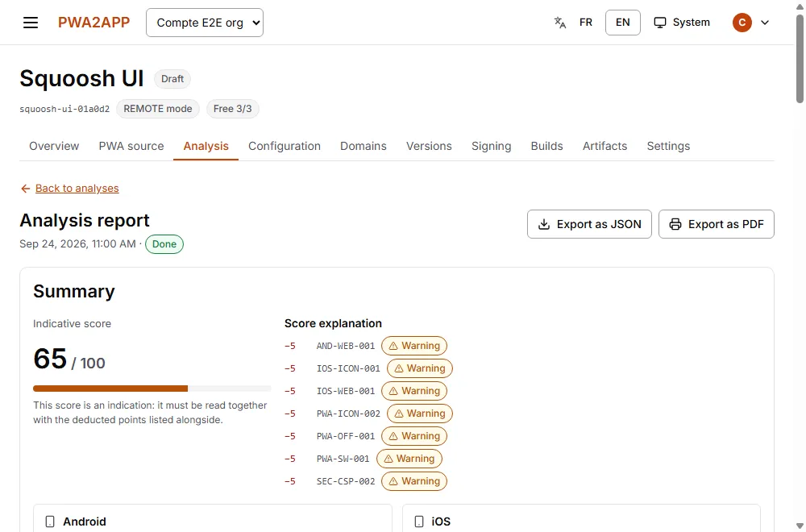
Task: Open the Overview tab
Action: 54,146
